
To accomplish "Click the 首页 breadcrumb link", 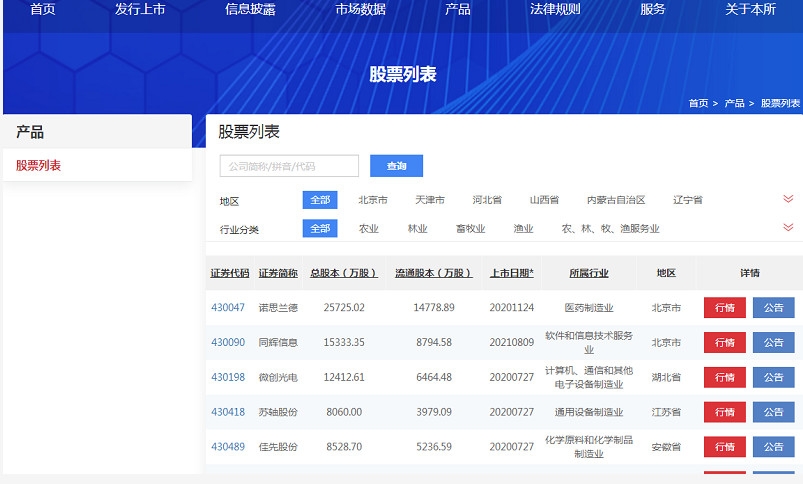I will click(698, 103).
